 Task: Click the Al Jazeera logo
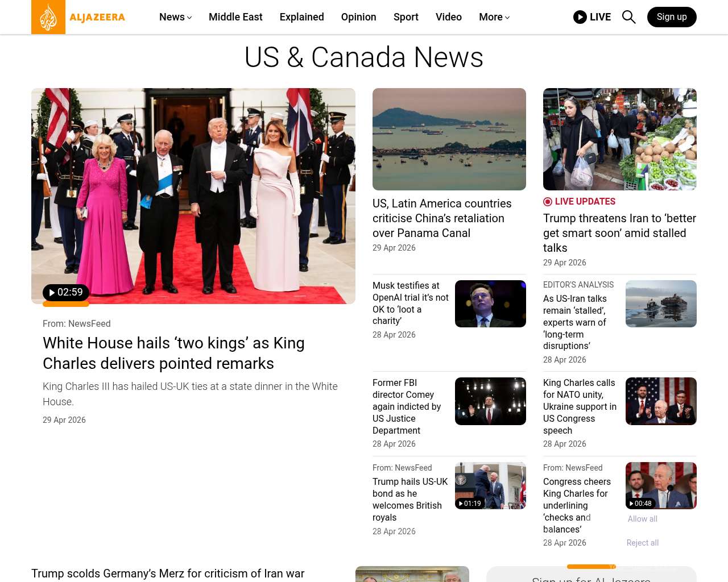[x=78, y=17]
